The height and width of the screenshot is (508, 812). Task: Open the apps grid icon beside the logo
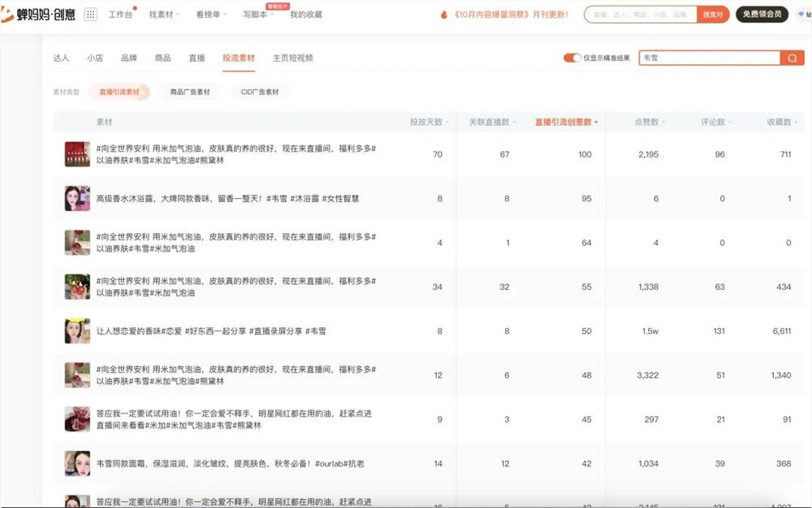coord(91,13)
